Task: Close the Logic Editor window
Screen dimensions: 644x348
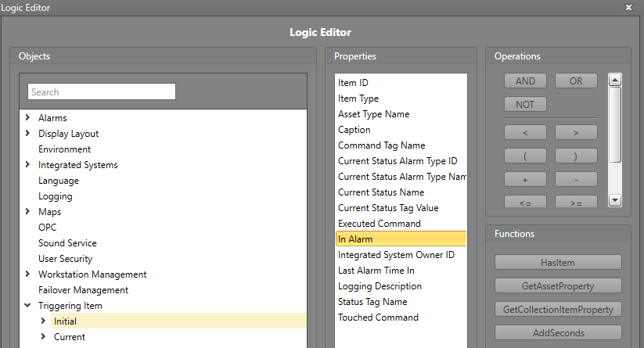Action: pos(629,7)
